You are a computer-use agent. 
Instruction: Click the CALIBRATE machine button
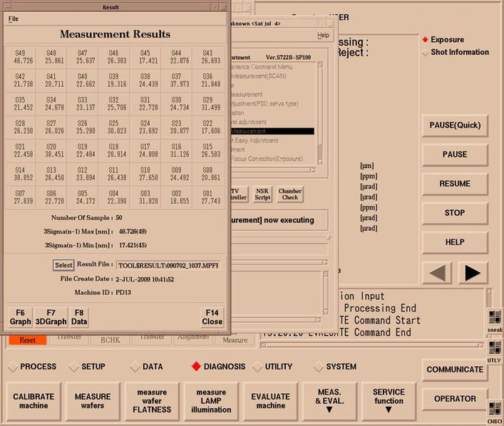point(34,401)
